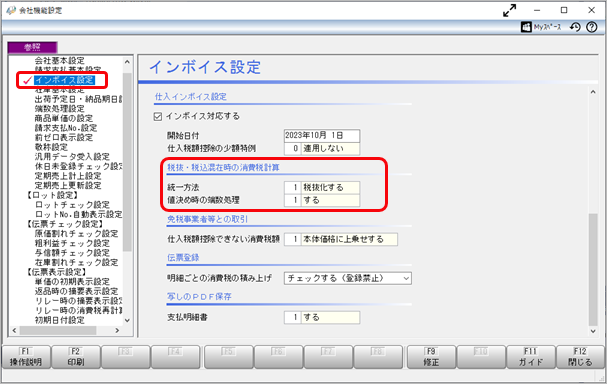The image size is (607, 384).
Task: Select 会社基本設定 in tree
Action: click(x=60, y=61)
